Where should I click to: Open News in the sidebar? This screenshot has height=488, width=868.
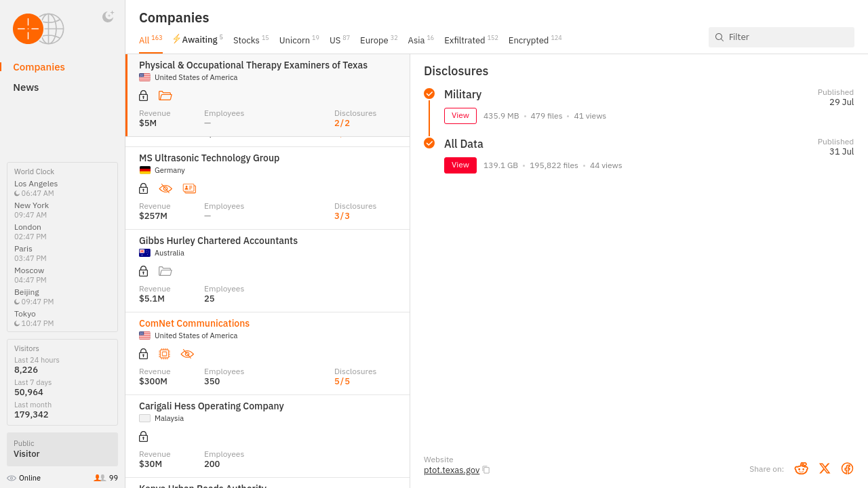(x=26, y=87)
